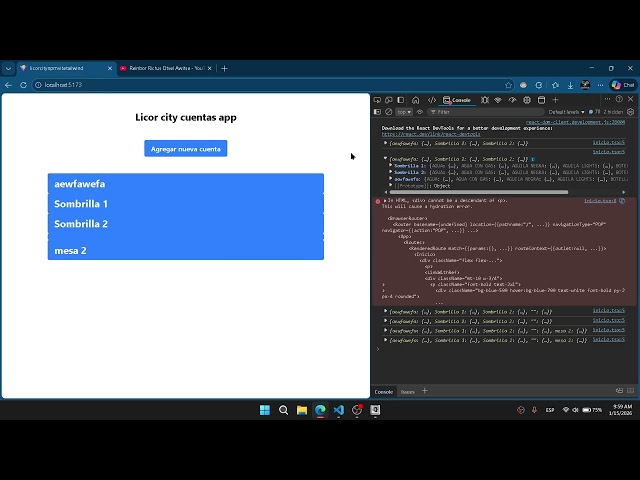This screenshot has height=480, width=640.
Task: Open the Windows Start menu
Action: 265,410
